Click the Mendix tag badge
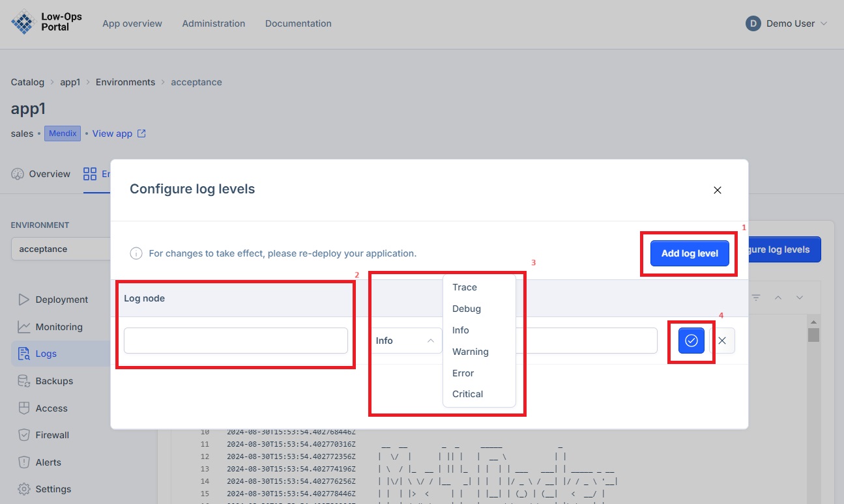This screenshot has height=504, width=844. [x=63, y=133]
